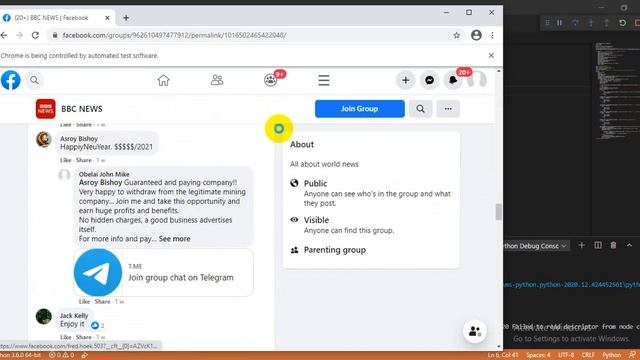Click the VS Code minimap code preview
Screen dimensions: 640x360
[x=616, y=91]
